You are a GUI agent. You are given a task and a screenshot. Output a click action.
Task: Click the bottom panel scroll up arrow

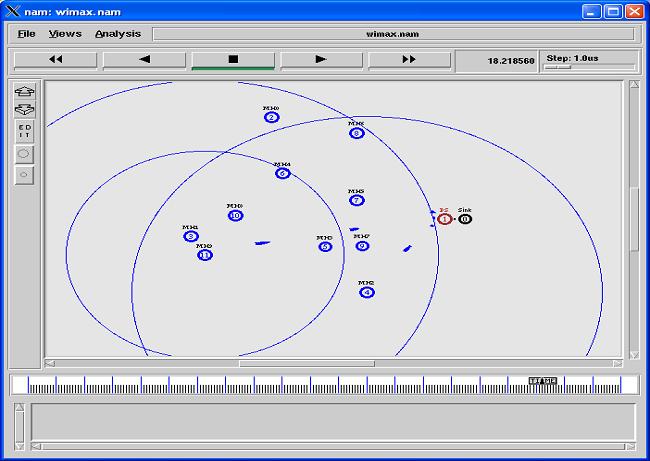click(x=19, y=408)
